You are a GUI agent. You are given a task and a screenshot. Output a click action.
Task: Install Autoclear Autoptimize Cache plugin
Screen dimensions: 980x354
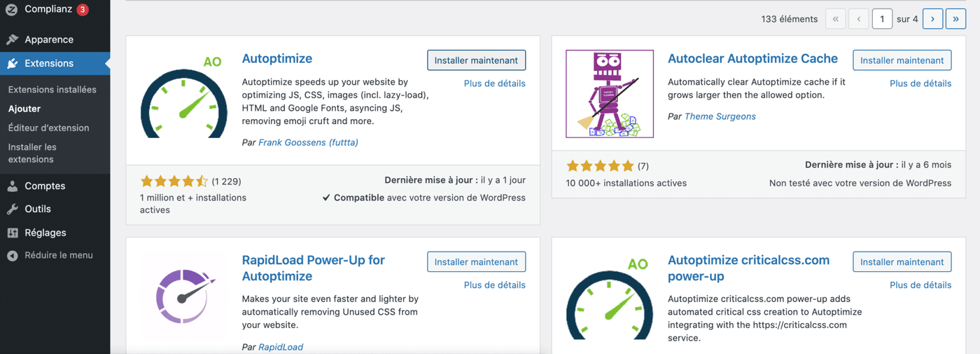click(x=902, y=60)
